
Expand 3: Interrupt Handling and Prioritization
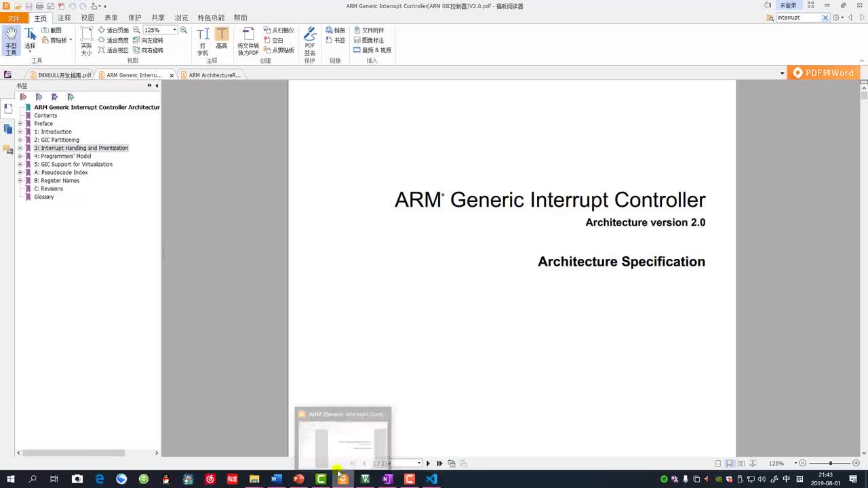tap(20, 148)
